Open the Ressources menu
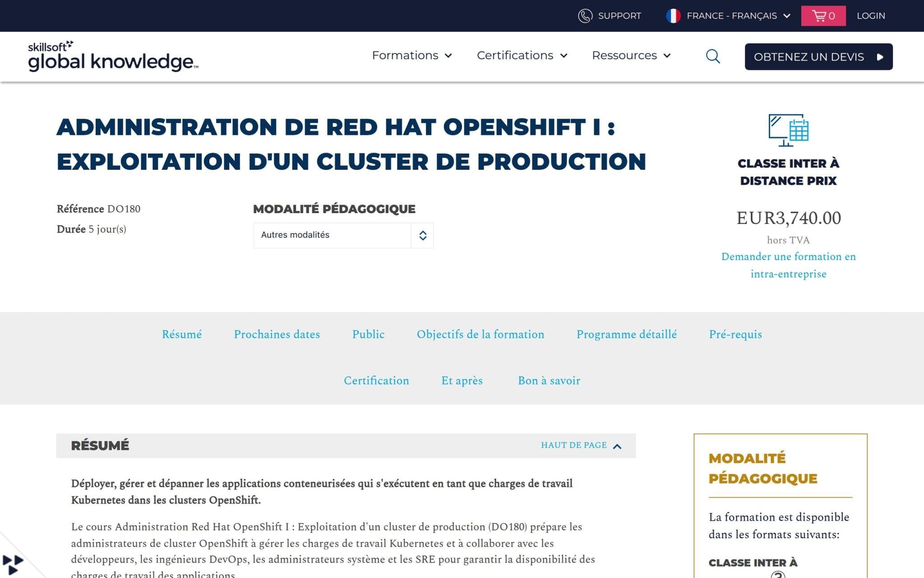This screenshot has width=924, height=578. click(x=631, y=56)
